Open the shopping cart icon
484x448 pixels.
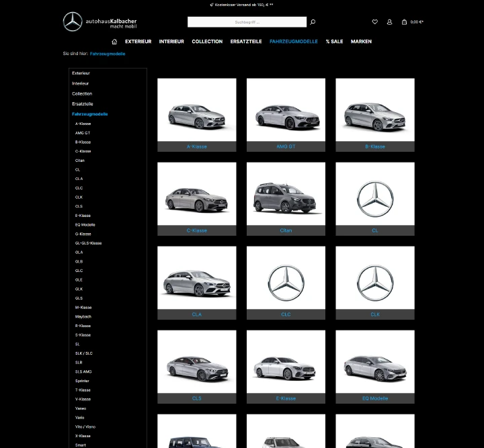404,22
